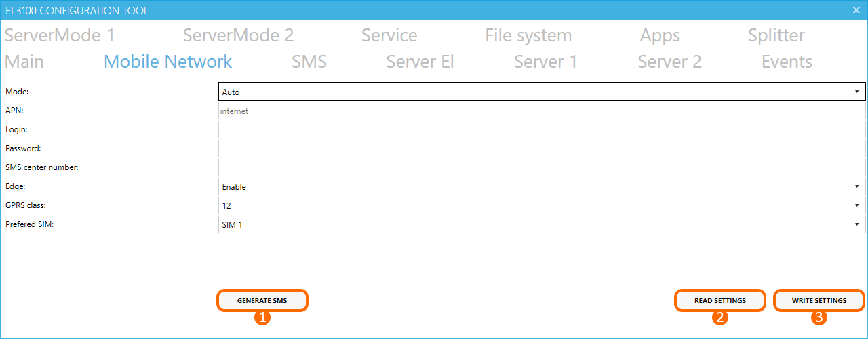Click the GPRS class: label
Image resolution: width=868 pixels, height=339 pixels.
click(25, 205)
